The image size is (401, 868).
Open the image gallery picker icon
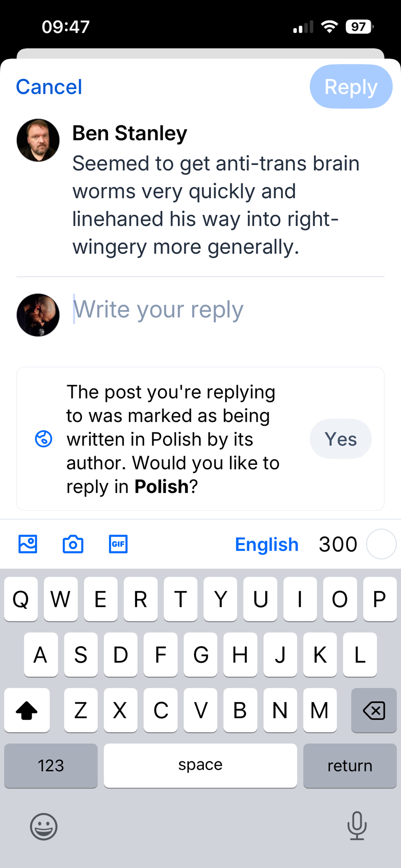tap(28, 544)
